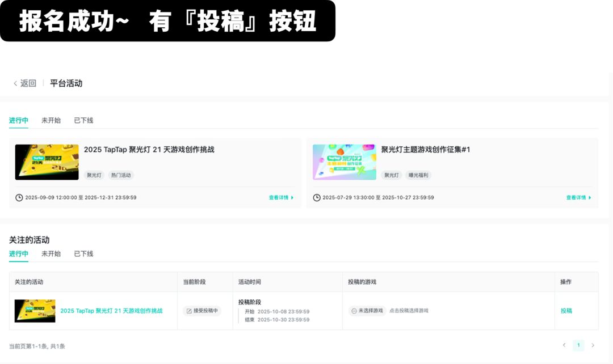Click the 接受投稿中 status tag

[x=202, y=311]
